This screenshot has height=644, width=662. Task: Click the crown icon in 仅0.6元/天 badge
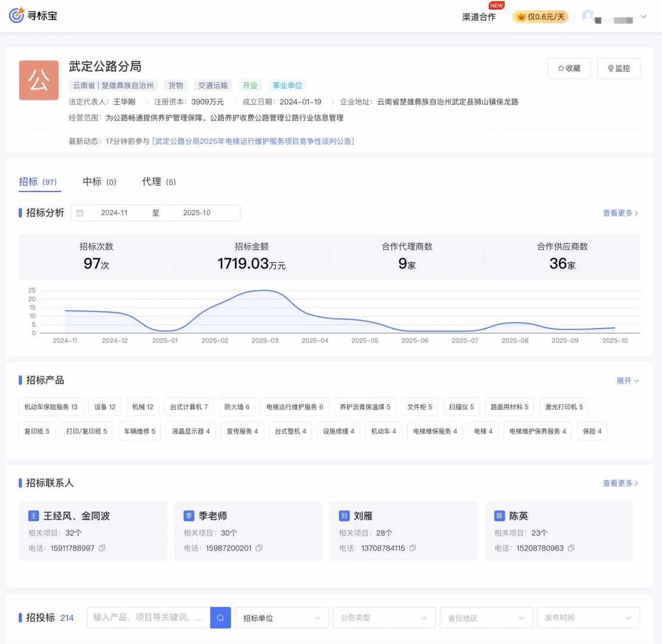[x=521, y=17]
